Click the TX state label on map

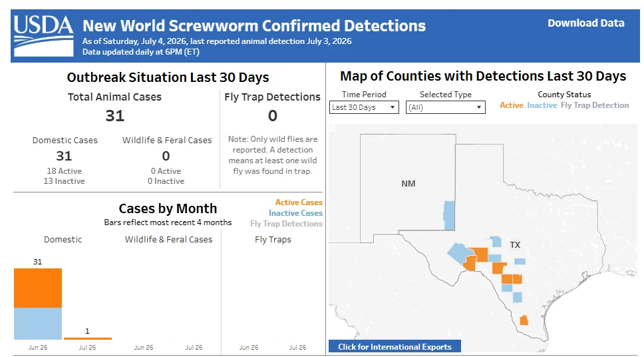coord(515,244)
